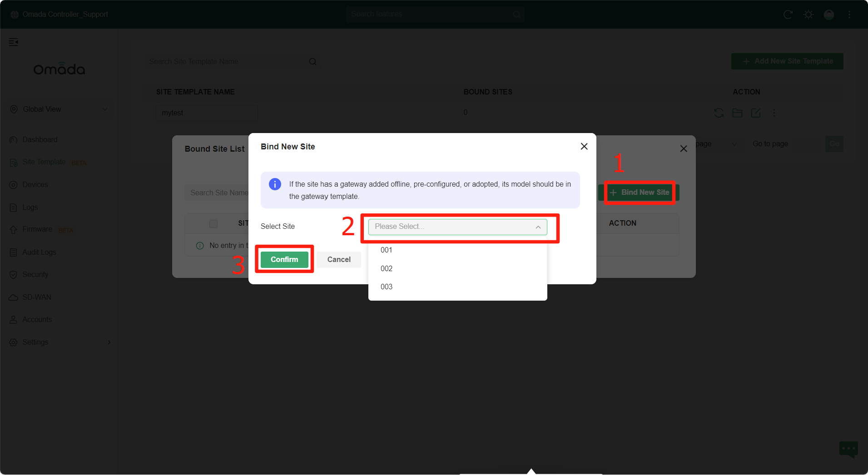The width and height of the screenshot is (868, 475).
Task: Open the user avatar menu
Action: [x=829, y=15]
